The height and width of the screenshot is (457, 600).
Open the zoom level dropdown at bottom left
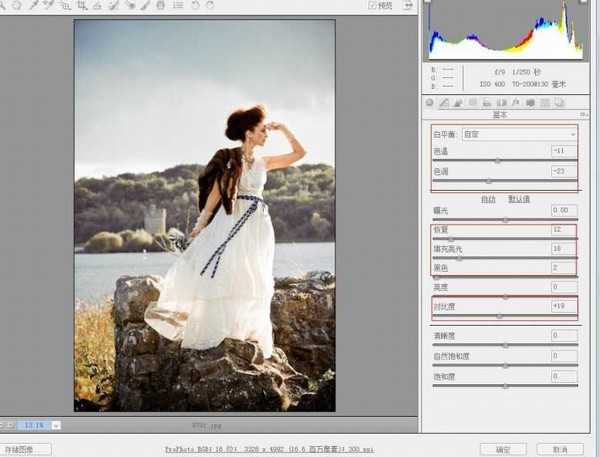56,424
